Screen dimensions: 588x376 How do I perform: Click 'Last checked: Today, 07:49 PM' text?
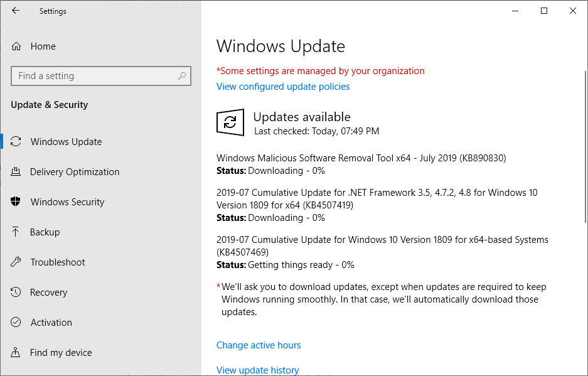click(x=317, y=131)
